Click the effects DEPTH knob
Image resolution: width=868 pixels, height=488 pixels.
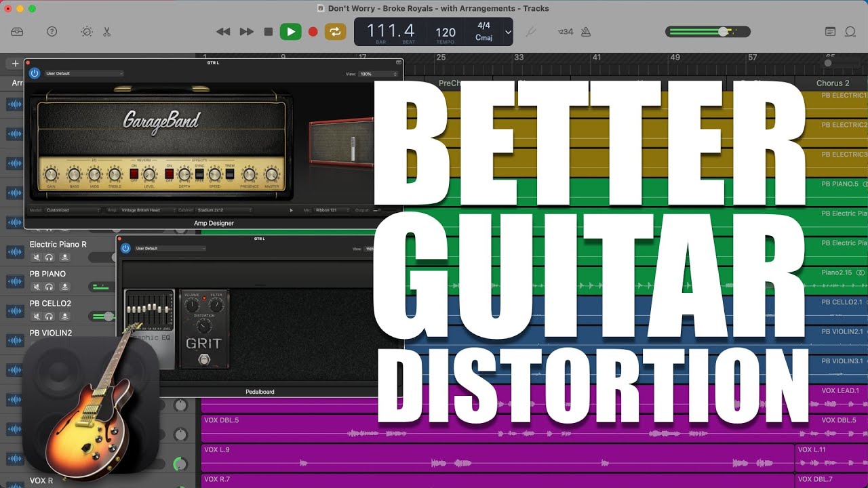(184, 174)
